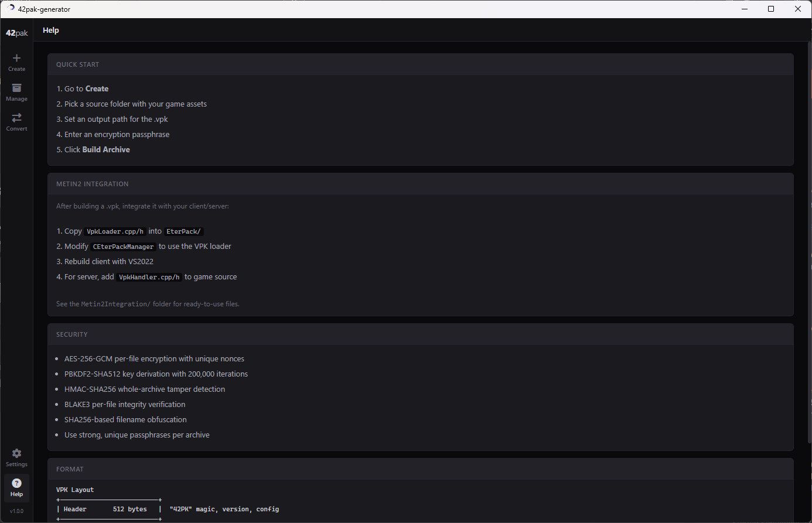Click the bold word Create in step 1
Screen dimensions: 812x523
click(x=97, y=89)
